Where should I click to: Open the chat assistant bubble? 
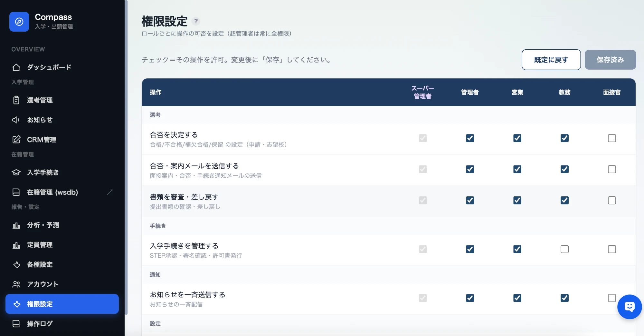(x=629, y=307)
